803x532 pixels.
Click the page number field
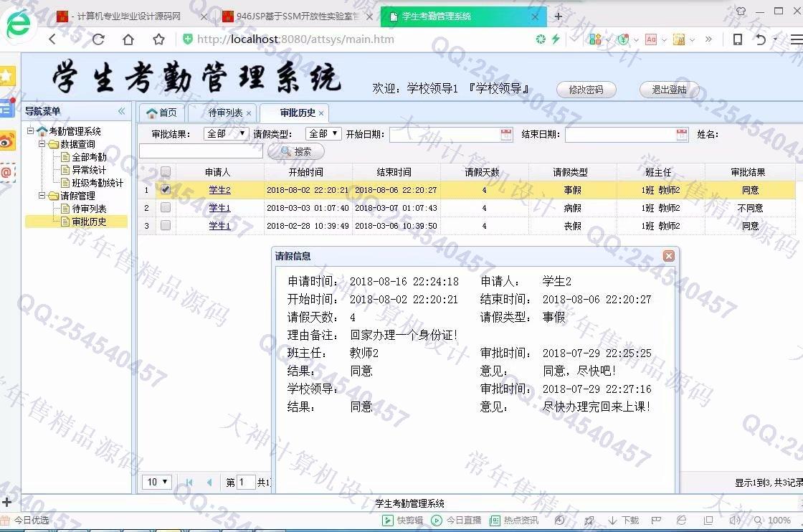245,483
